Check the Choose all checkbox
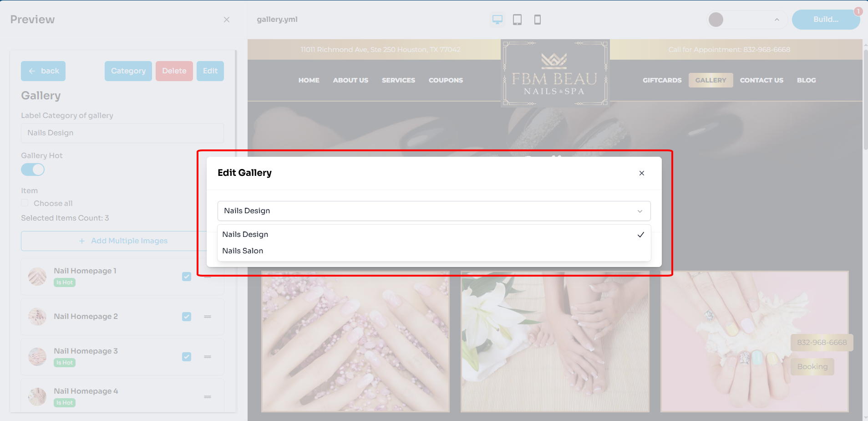This screenshot has height=421, width=868. click(25, 203)
